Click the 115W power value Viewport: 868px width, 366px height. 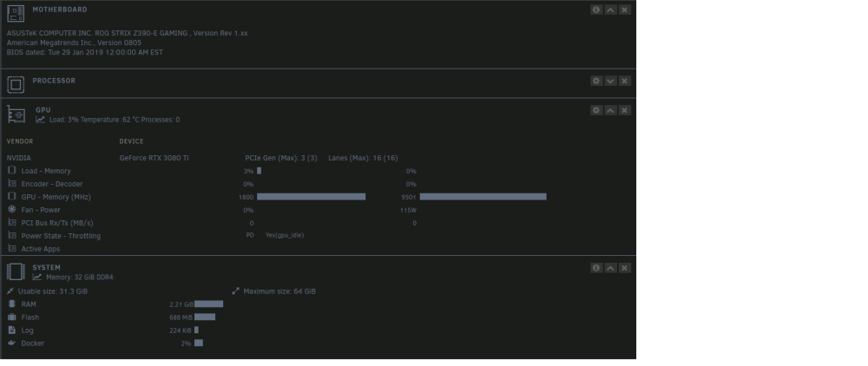[408, 211]
